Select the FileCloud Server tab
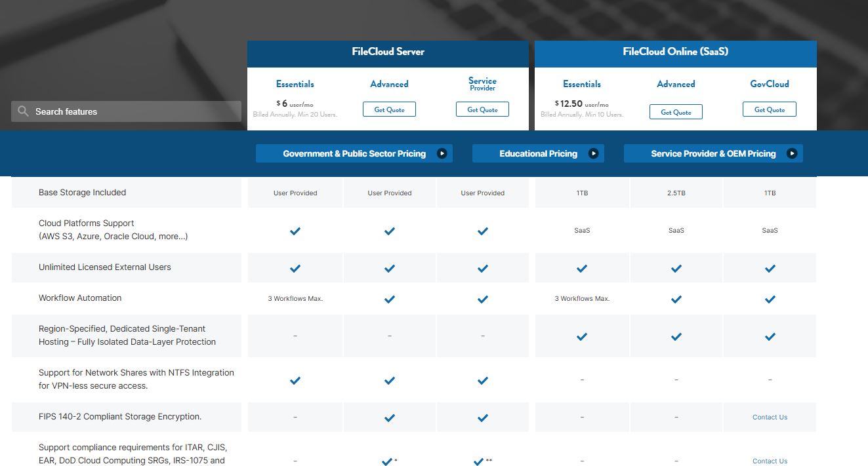 click(388, 51)
